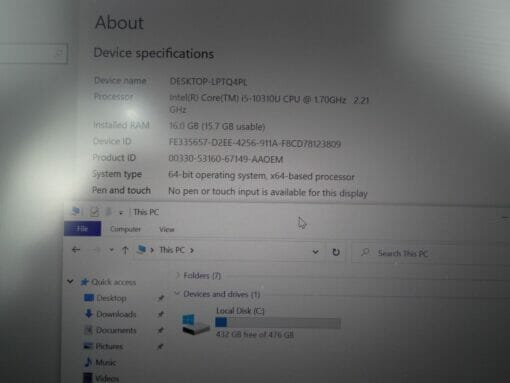The width and height of the screenshot is (510, 383).
Task: Click the up-one-level arrow
Action: [x=125, y=250]
